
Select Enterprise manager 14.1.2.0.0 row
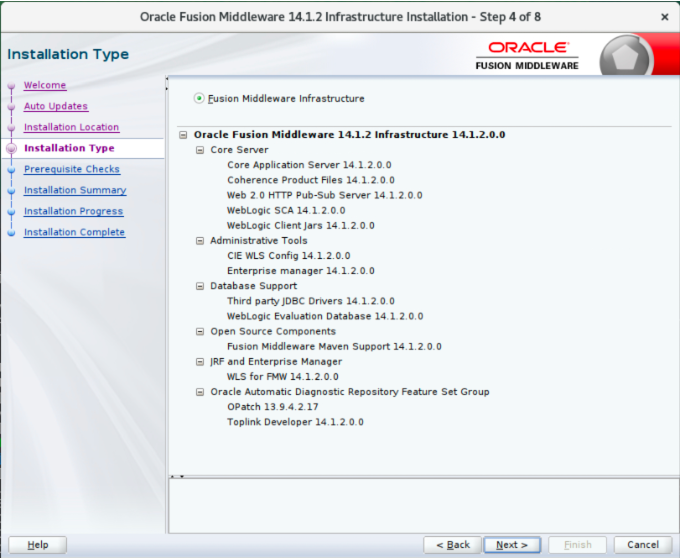pyautogui.click(x=301, y=271)
